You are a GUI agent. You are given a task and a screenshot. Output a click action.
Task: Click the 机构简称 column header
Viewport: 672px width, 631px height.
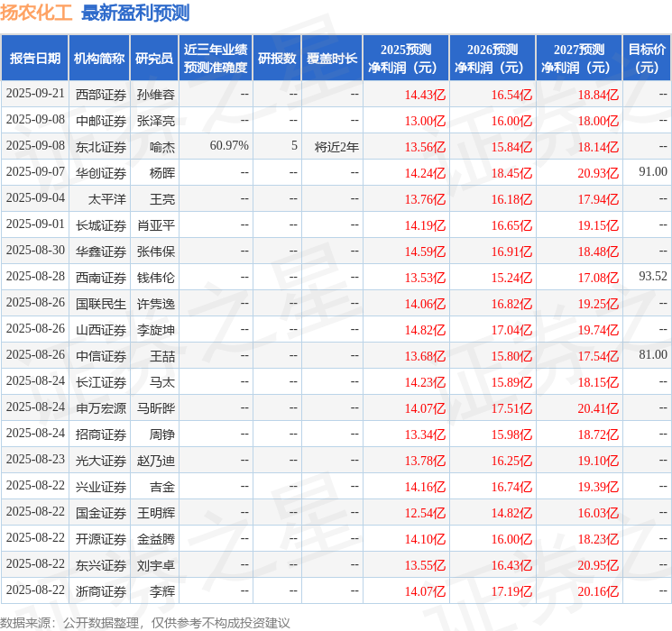tap(99, 59)
